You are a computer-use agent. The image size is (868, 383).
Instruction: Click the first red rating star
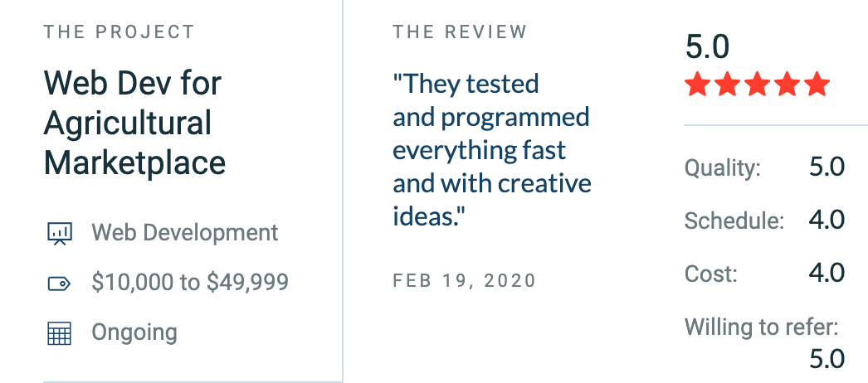[x=697, y=85]
